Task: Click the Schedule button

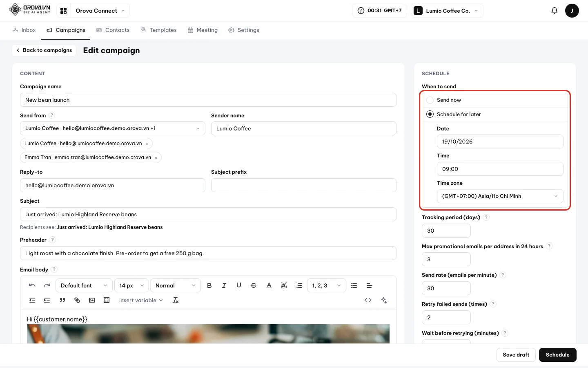Action: [558, 355]
